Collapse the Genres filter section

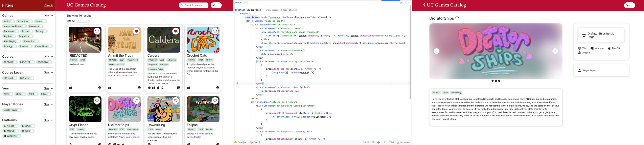tap(52, 16)
